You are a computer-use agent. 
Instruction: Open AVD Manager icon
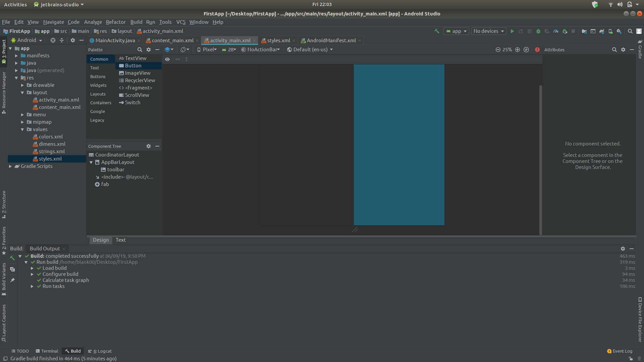coord(610,31)
